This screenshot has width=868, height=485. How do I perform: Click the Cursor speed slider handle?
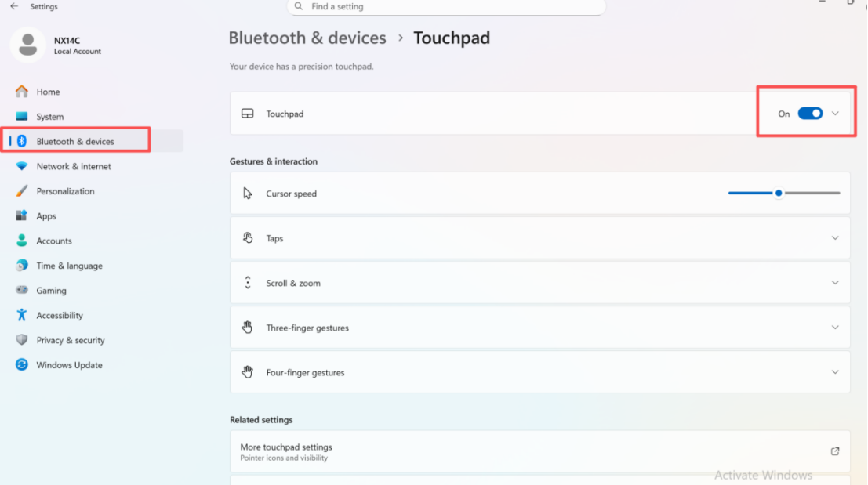click(779, 193)
